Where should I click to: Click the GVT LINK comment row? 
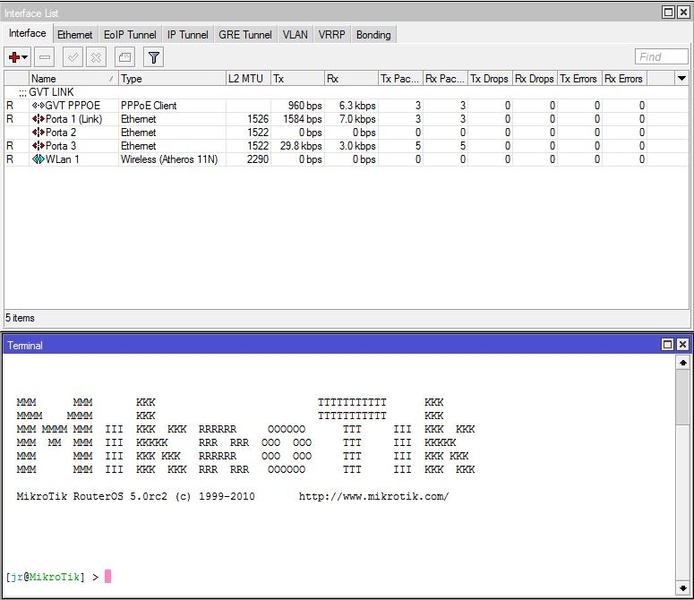347,92
